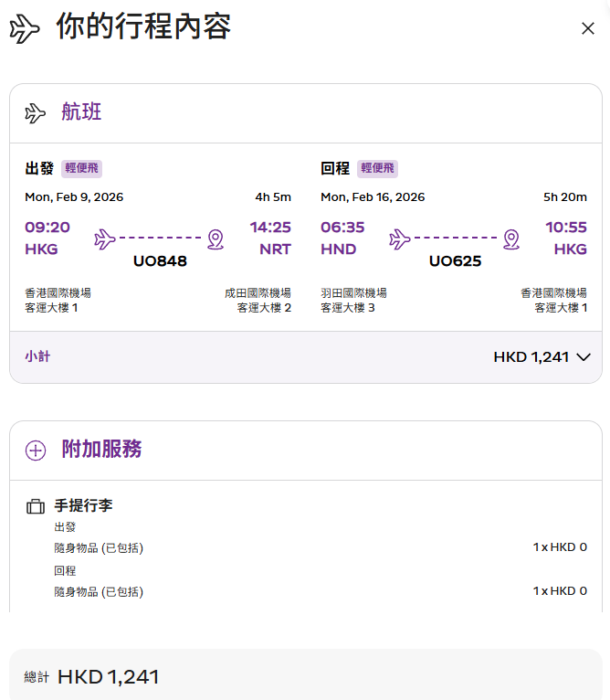Click the plus circle icon beside 附加服務
Image resolution: width=610 pixels, height=700 pixels.
click(x=36, y=451)
